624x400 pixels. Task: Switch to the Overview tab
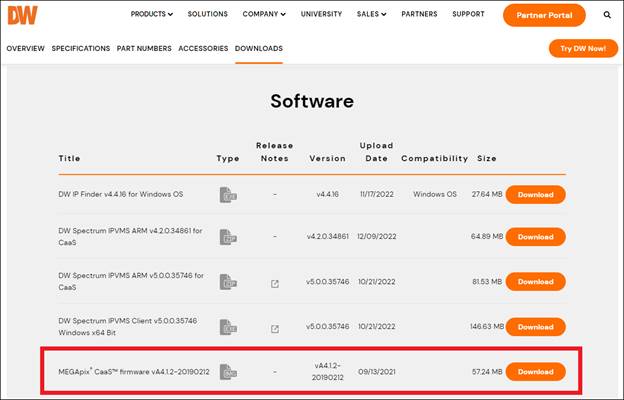(25, 49)
